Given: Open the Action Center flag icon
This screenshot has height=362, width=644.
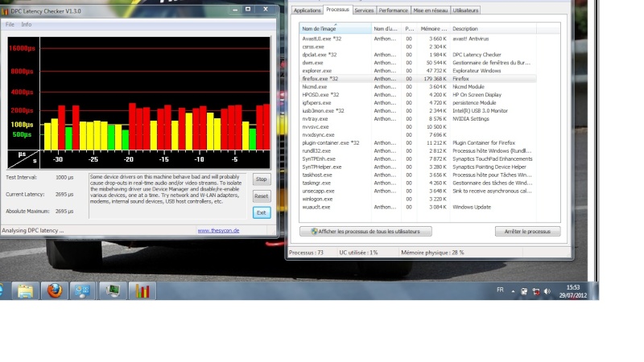Looking at the screenshot, I should [x=524, y=291].
